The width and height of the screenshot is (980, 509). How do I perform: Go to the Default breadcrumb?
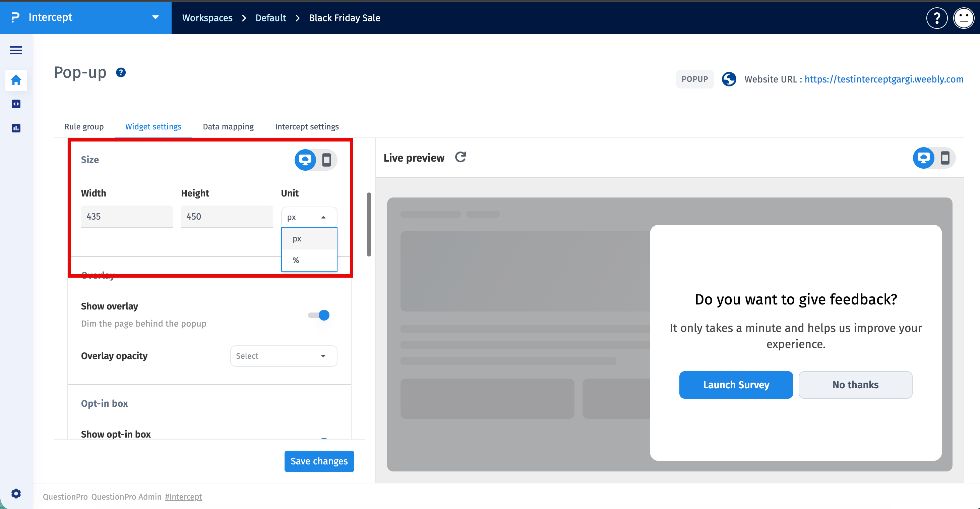coord(270,18)
